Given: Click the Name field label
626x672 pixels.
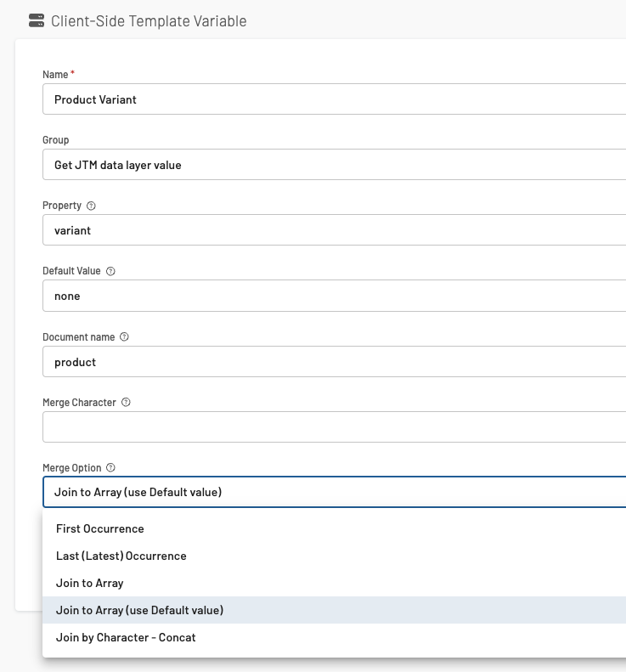Looking at the screenshot, I should pos(55,75).
